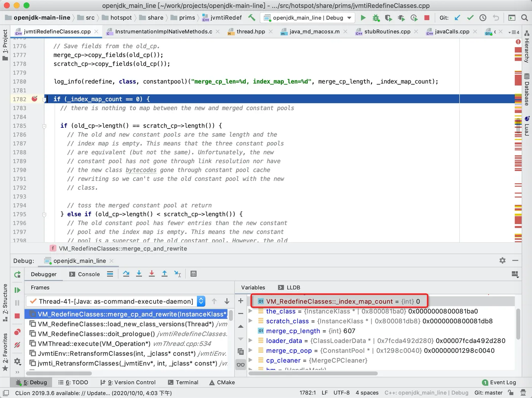Screen dimensions: 532x398
Task: Duplicate the watch using the copy icon
Action: [241, 352]
